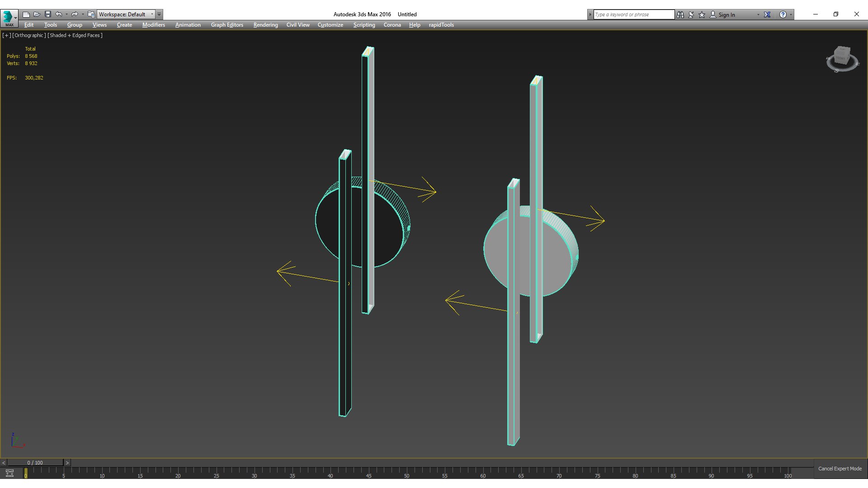The image size is (868, 488).
Task: Open the Modifiers menu
Action: tap(153, 25)
